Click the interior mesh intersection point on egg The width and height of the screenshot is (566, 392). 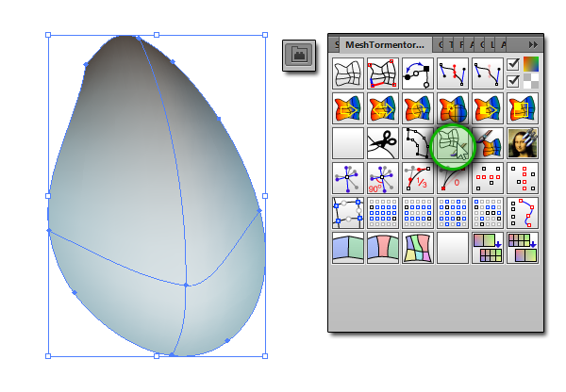tap(186, 285)
